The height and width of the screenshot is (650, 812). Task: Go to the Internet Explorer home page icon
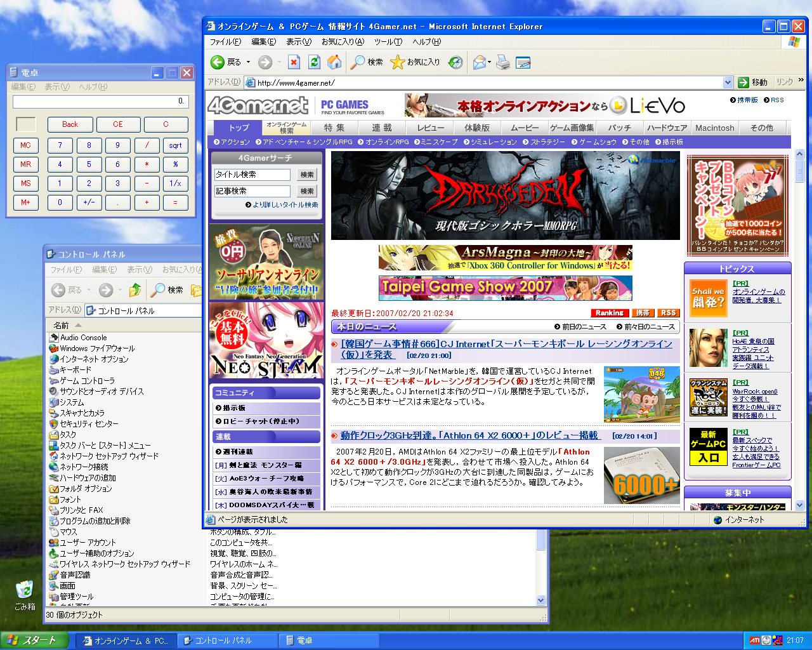[x=334, y=62]
